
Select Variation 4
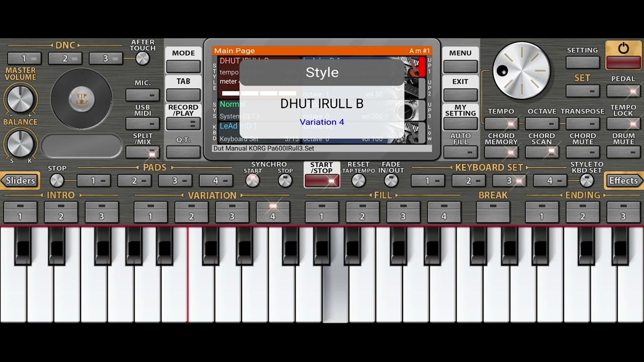pos(273,212)
